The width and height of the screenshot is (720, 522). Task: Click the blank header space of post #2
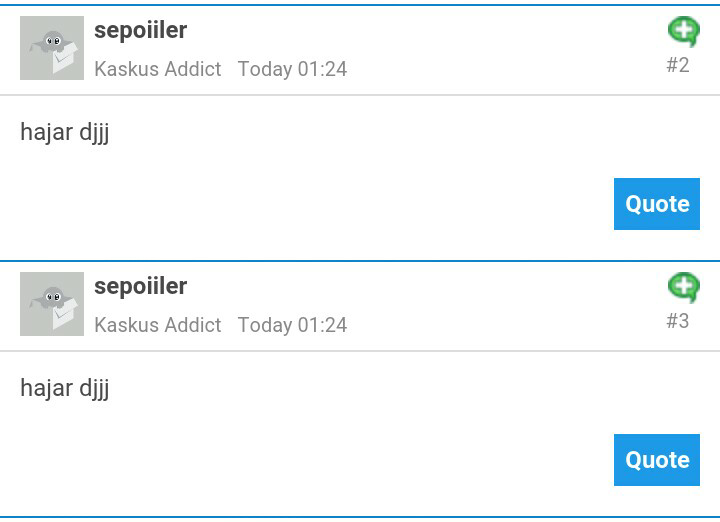[505, 48]
